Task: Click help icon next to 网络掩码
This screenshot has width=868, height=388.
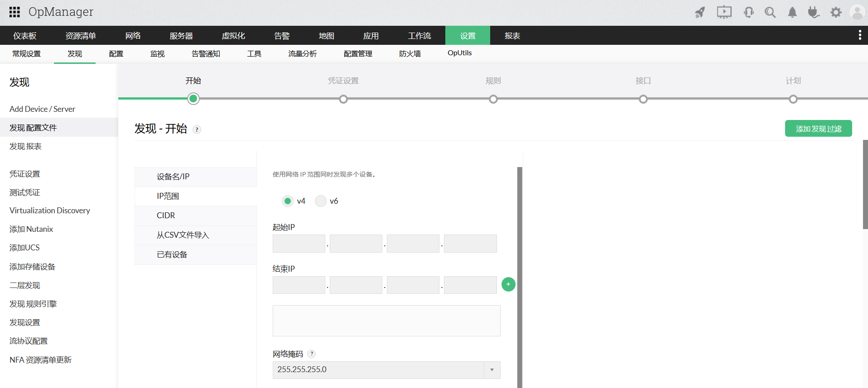Action: 312,354
